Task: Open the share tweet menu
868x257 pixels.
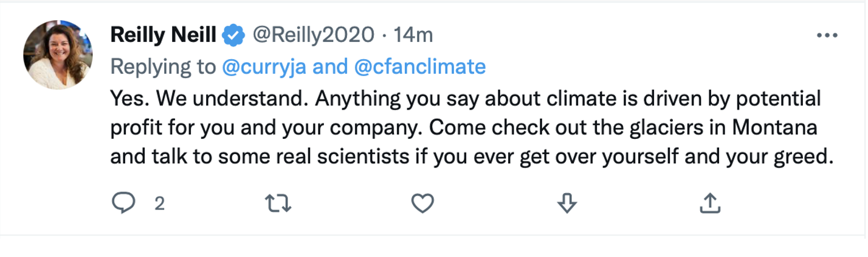Action: 709,203
